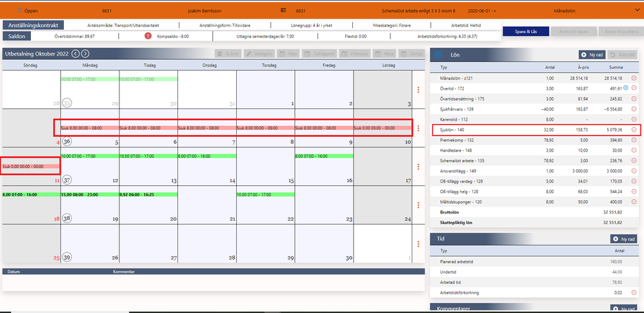Remove the Övertid - 172 row
644x313 pixels.
634,88
